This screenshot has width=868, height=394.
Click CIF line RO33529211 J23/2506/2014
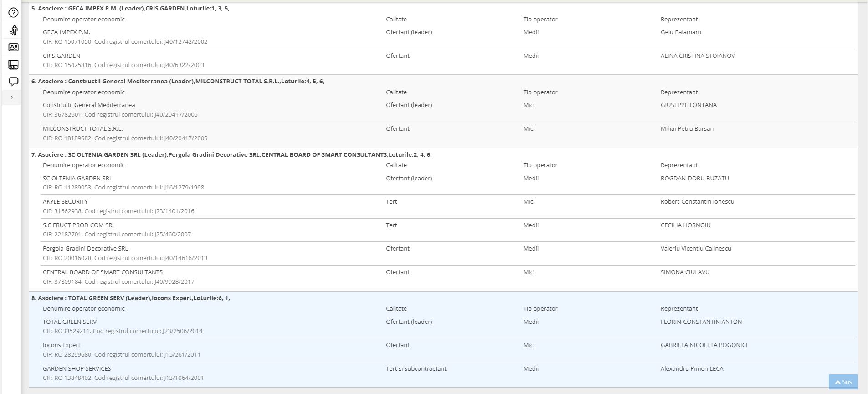[123, 331]
